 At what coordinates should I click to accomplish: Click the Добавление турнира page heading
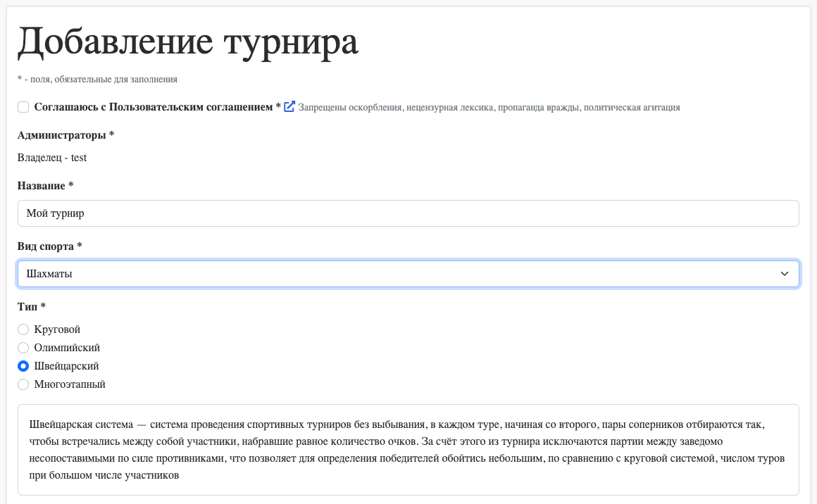tap(188, 42)
